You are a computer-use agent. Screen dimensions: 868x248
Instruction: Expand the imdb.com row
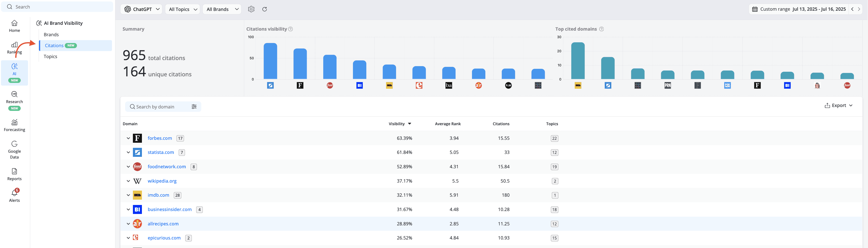coord(128,195)
